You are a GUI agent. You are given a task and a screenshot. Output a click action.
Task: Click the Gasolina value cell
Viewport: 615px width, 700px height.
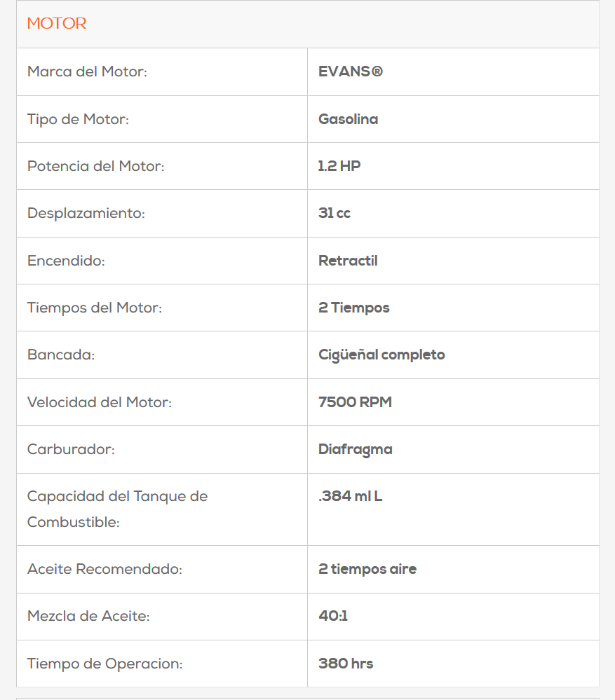click(348, 119)
